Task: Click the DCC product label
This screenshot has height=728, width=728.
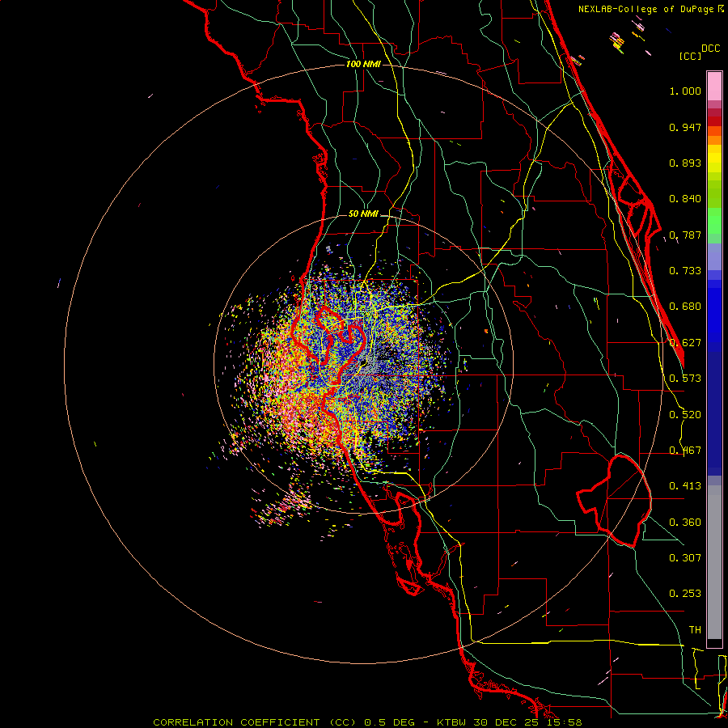Action: tap(711, 49)
